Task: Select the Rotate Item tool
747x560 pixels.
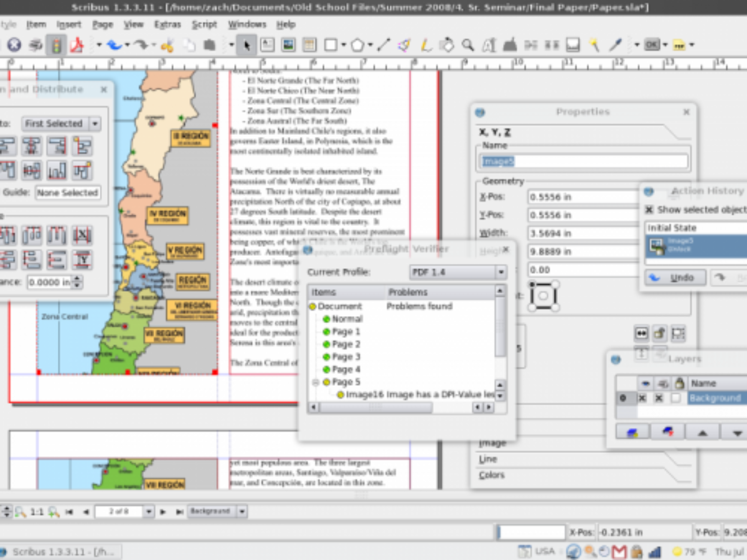Action: [x=446, y=45]
